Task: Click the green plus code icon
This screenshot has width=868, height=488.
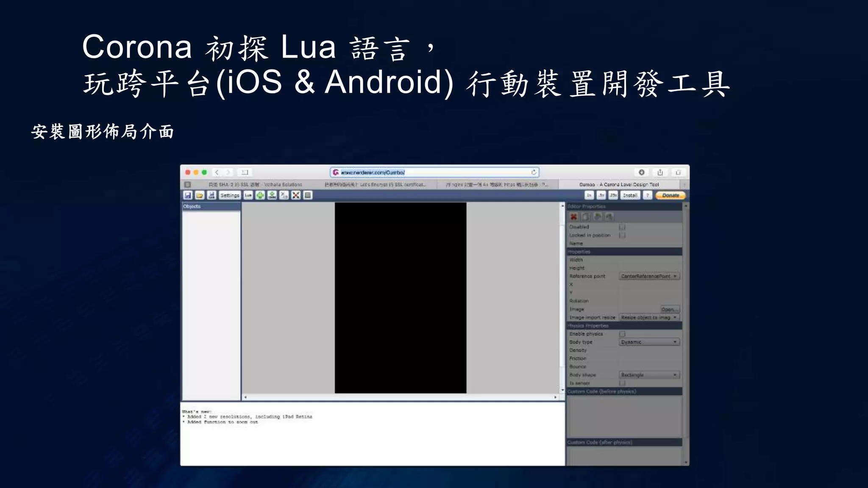Action: tap(272, 195)
